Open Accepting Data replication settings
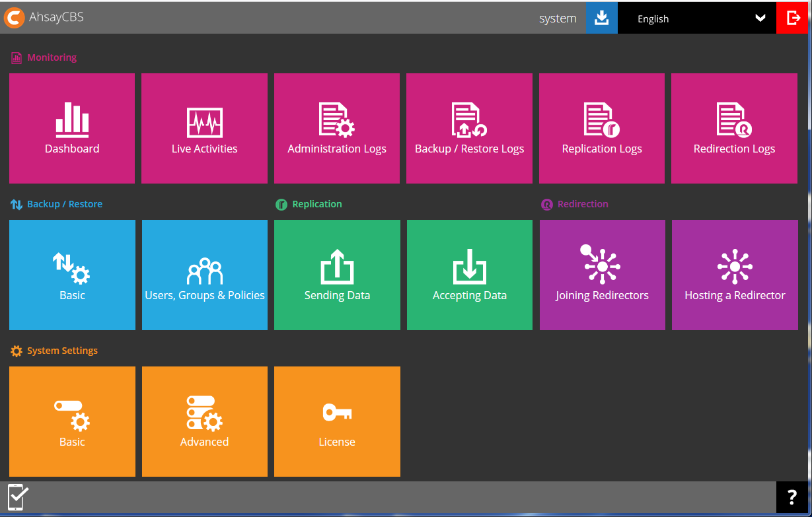This screenshot has height=517, width=812. click(x=469, y=275)
